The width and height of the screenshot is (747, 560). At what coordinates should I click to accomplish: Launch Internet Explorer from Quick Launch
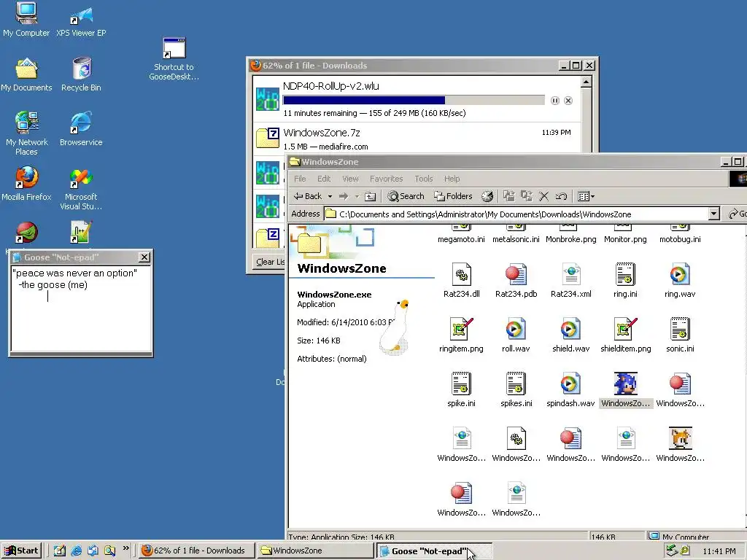(76, 551)
